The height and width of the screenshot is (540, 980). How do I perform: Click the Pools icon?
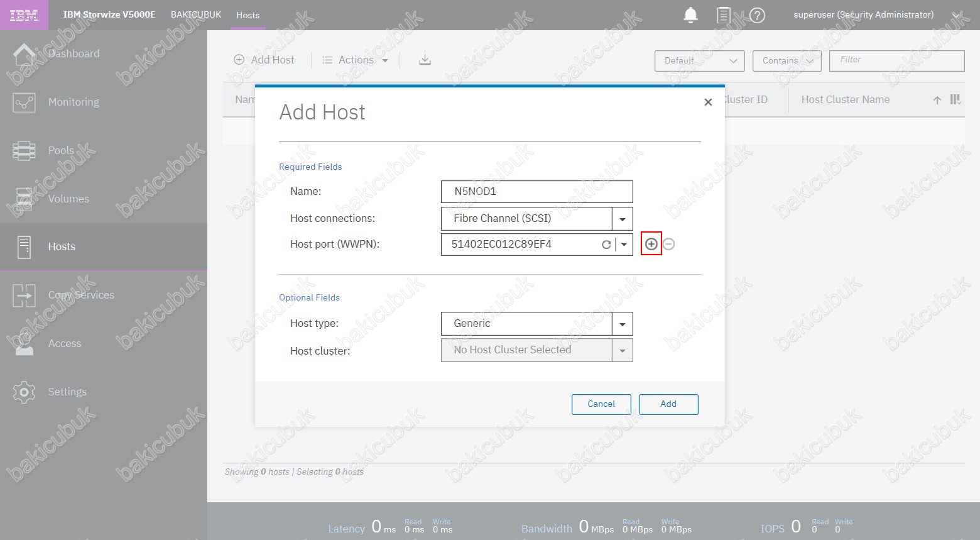[x=24, y=150]
